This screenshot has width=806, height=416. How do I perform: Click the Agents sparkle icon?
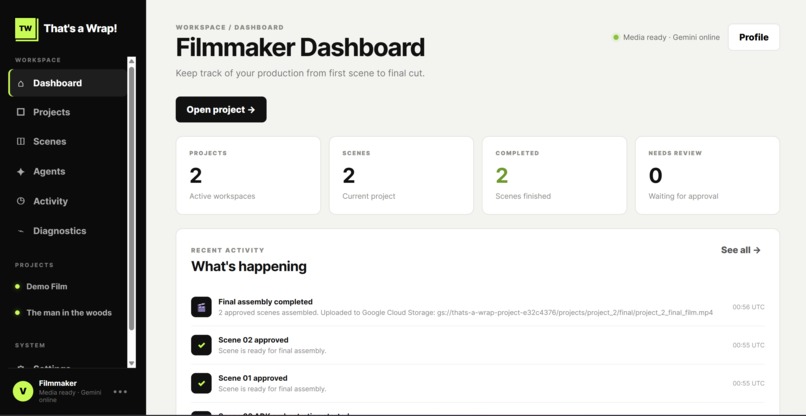click(x=21, y=172)
